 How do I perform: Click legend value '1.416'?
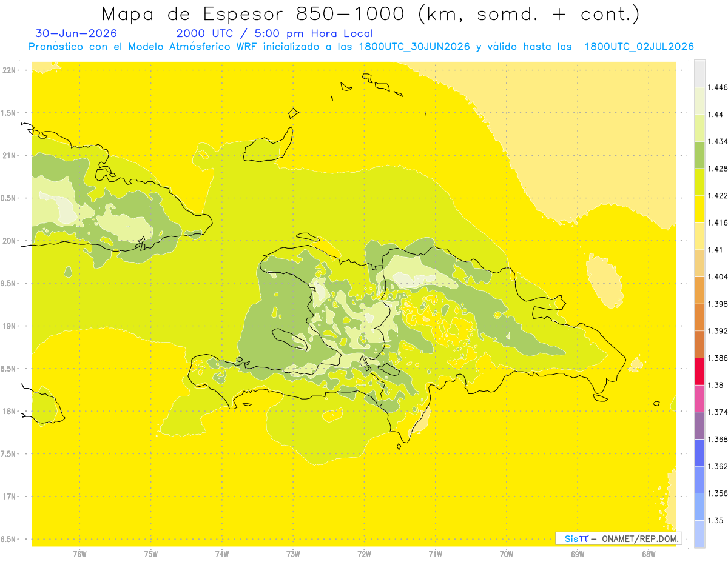[x=718, y=222]
